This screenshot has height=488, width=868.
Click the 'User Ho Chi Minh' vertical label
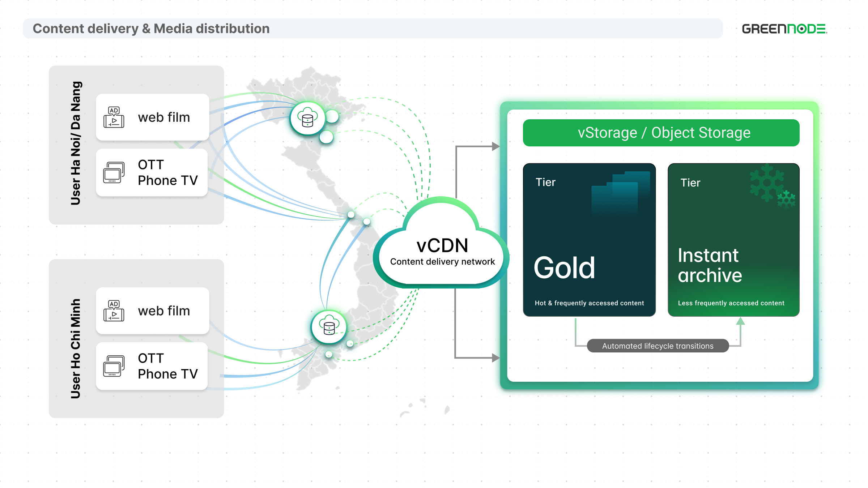(76, 348)
